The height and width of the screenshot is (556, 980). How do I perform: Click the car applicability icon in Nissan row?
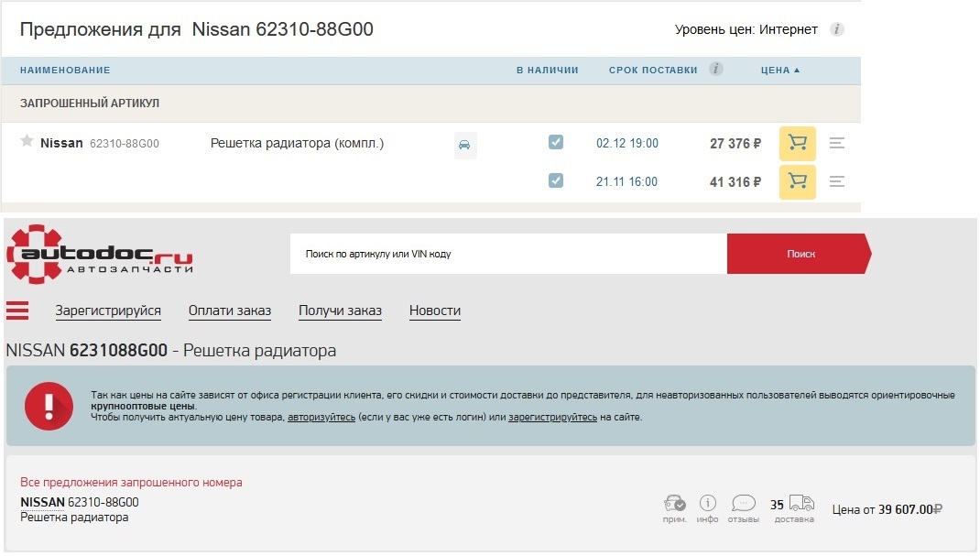465,145
